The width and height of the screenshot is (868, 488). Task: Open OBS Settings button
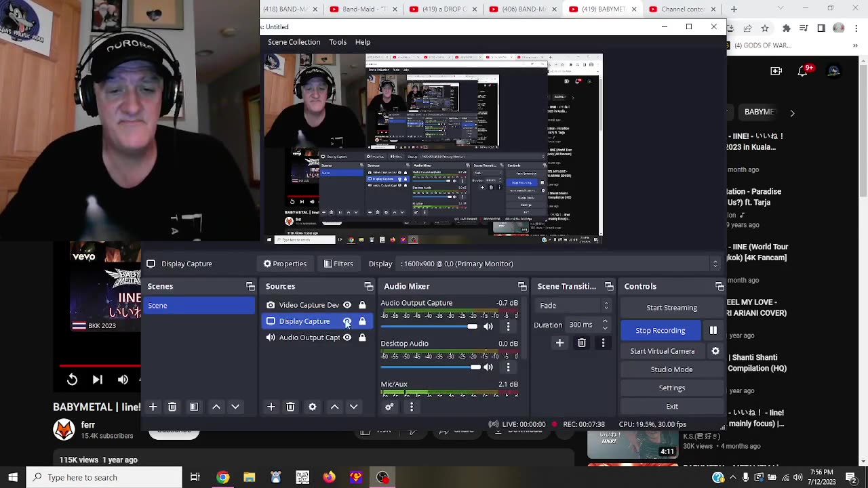pyautogui.click(x=672, y=388)
